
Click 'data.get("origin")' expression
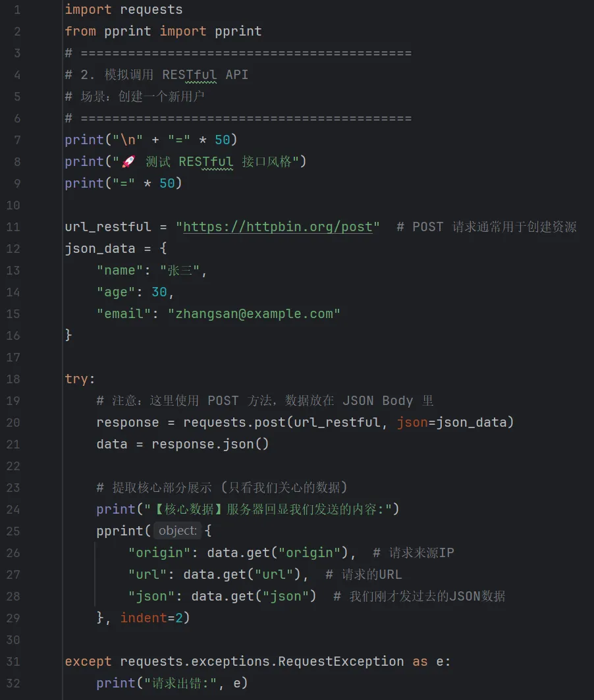point(281,552)
